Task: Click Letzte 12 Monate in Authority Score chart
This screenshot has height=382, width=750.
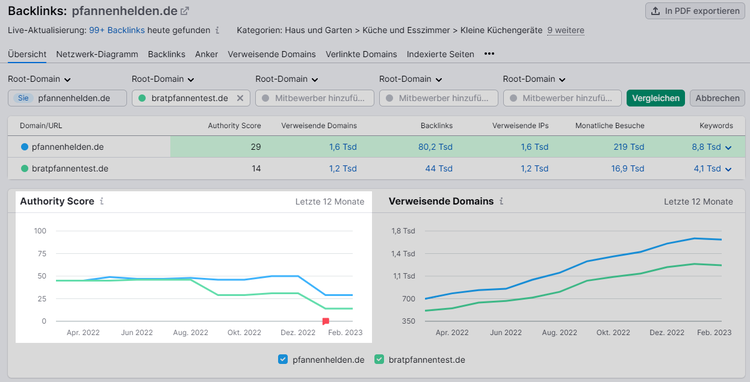Action: click(x=330, y=202)
